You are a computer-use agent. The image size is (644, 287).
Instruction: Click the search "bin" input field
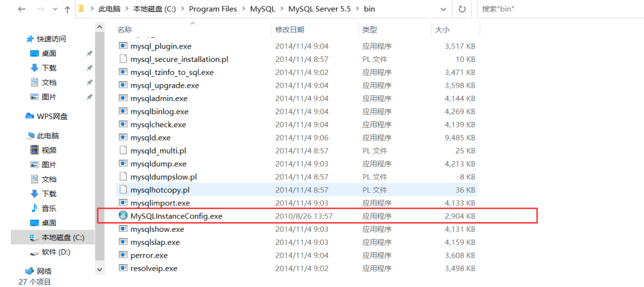click(560, 9)
